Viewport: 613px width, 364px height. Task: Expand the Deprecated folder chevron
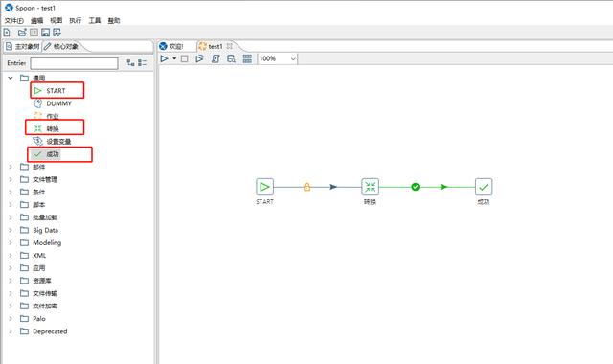[x=11, y=331]
